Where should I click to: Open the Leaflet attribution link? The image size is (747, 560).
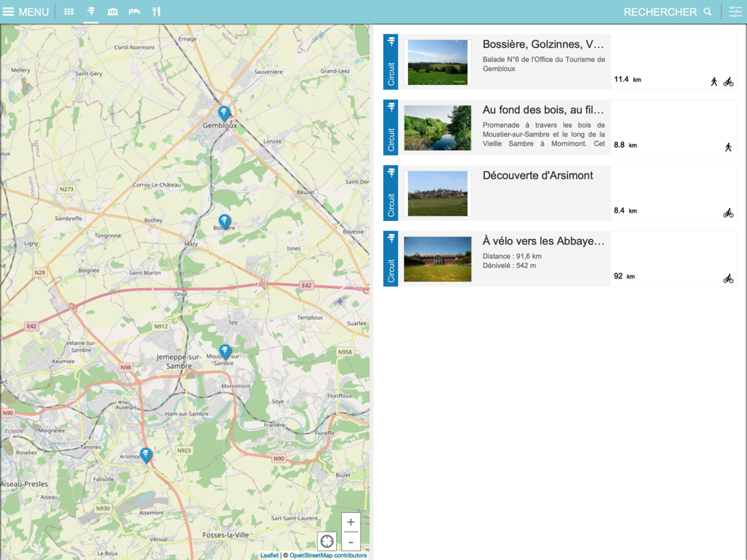[269, 556]
